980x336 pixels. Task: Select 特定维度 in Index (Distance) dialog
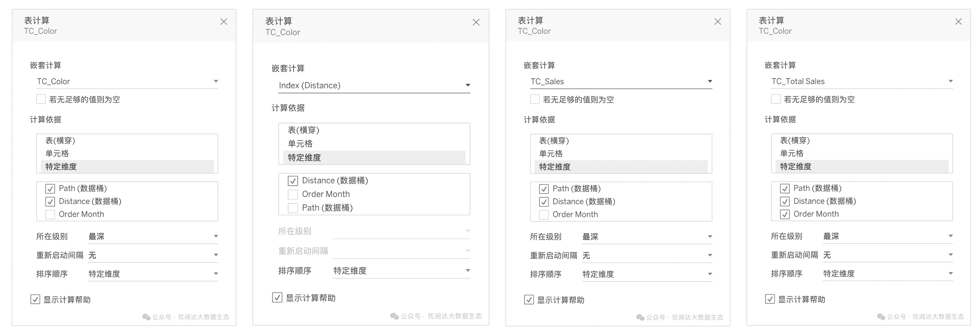coord(374,158)
